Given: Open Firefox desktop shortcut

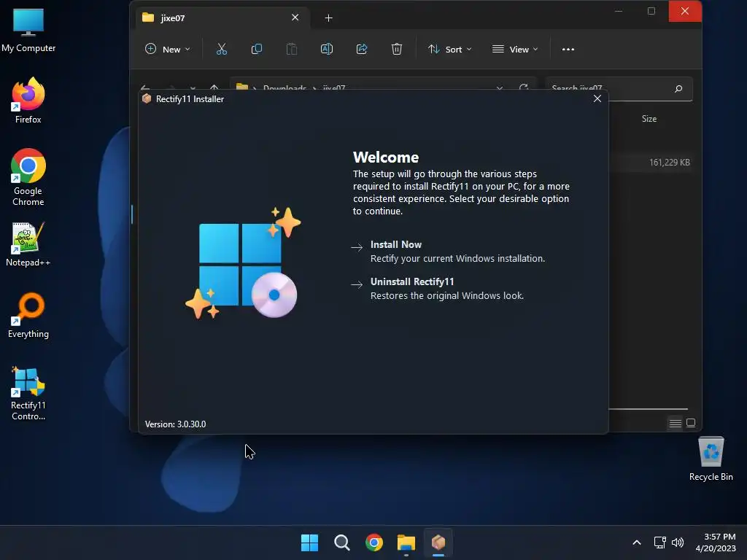Looking at the screenshot, I should [28, 101].
